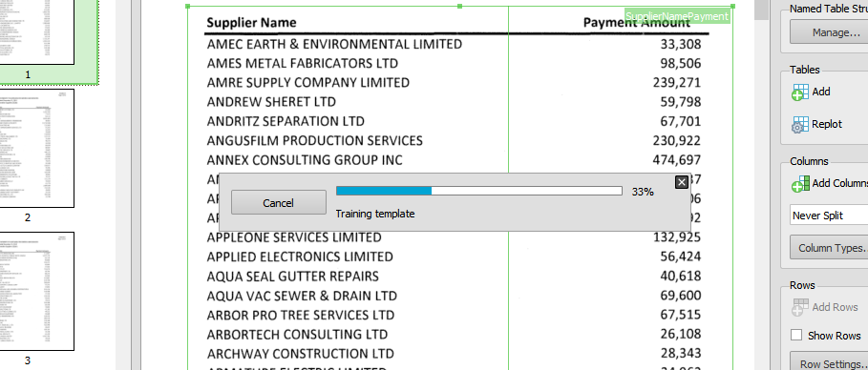
Task: Click ANGUSFILM PRODUCTION SERVICES row
Action: click(x=314, y=140)
